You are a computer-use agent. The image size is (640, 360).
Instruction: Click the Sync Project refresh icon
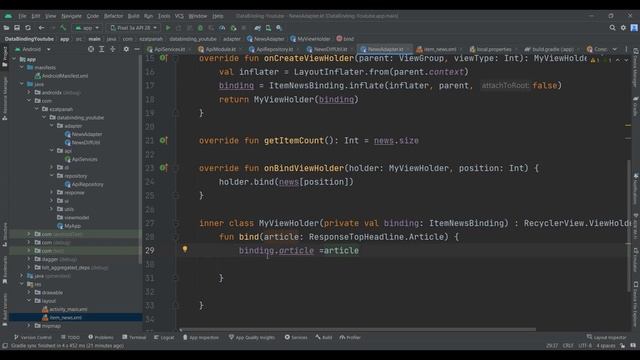point(28,28)
